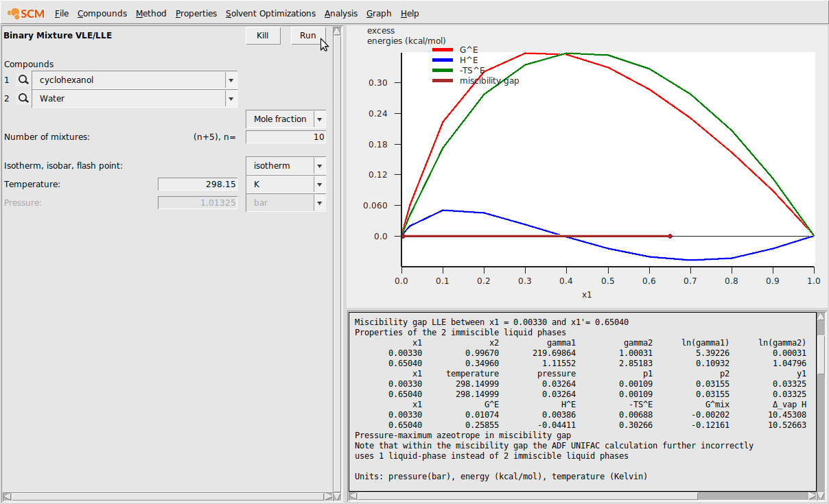Click the Run button

(x=308, y=36)
